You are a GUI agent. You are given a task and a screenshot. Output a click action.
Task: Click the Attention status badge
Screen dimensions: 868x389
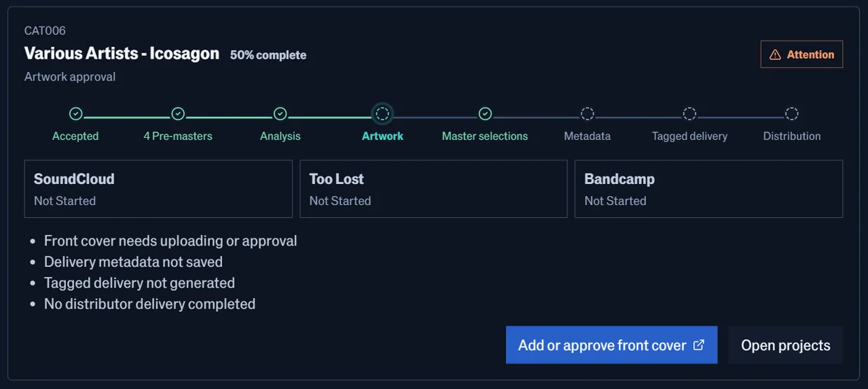click(801, 55)
